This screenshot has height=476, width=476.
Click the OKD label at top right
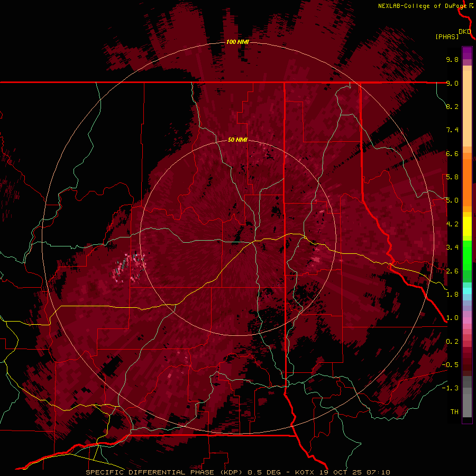465,32
